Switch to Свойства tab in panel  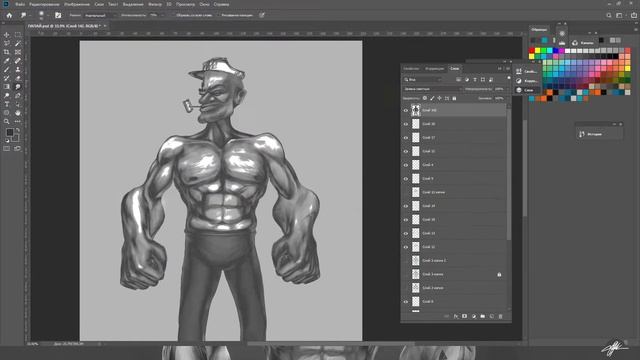coord(411,69)
